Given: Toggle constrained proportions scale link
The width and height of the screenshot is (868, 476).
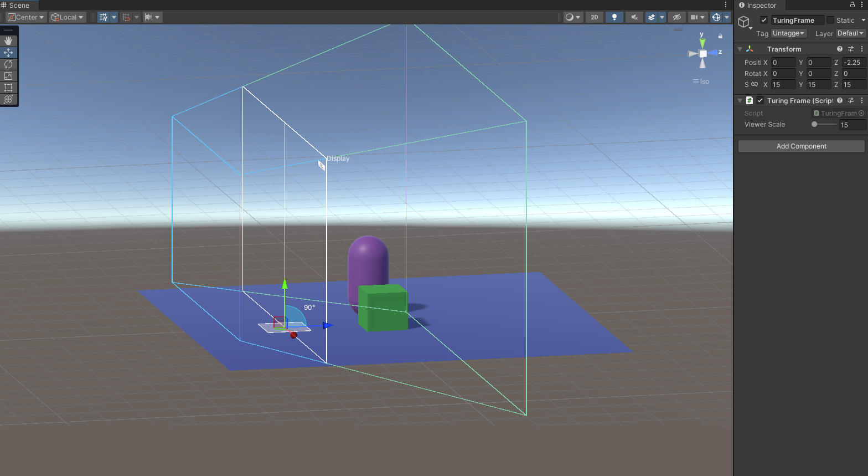Looking at the screenshot, I should pos(755,84).
